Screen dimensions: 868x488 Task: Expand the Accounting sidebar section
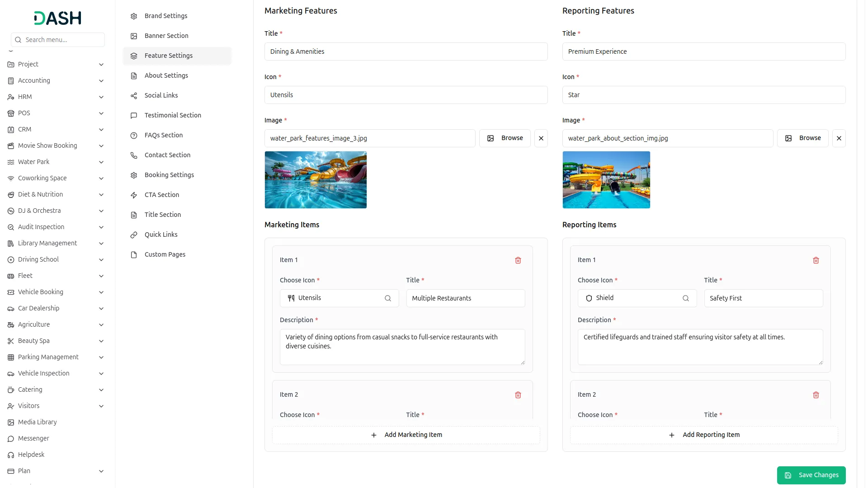click(101, 81)
